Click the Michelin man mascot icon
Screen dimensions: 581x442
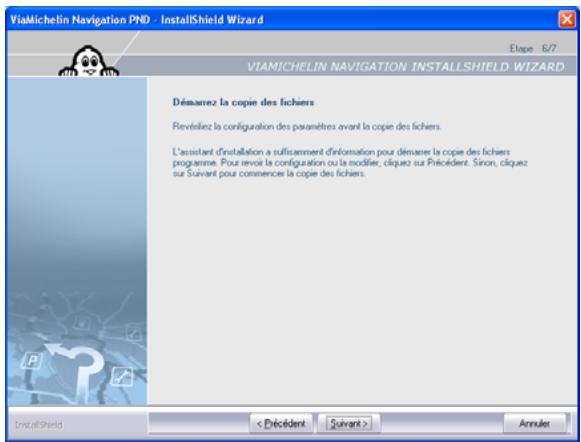(89, 62)
